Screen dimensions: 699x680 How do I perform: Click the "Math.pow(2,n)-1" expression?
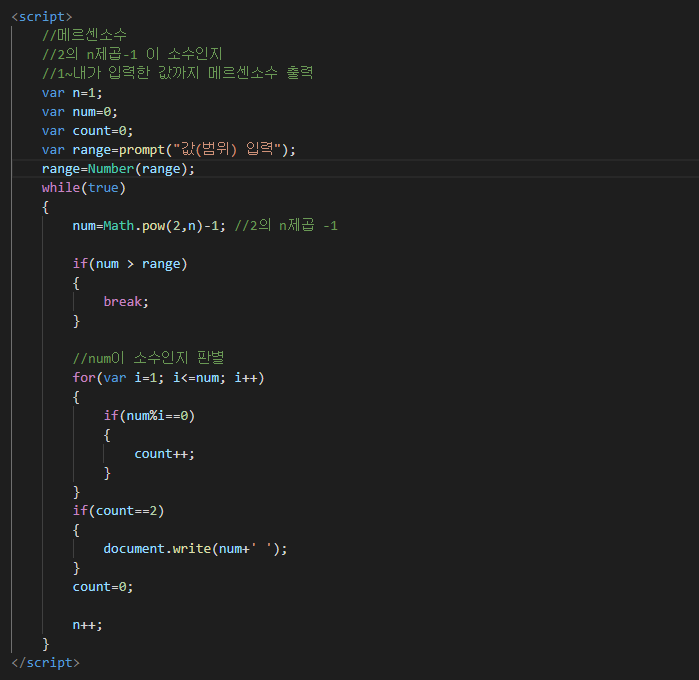point(161,226)
